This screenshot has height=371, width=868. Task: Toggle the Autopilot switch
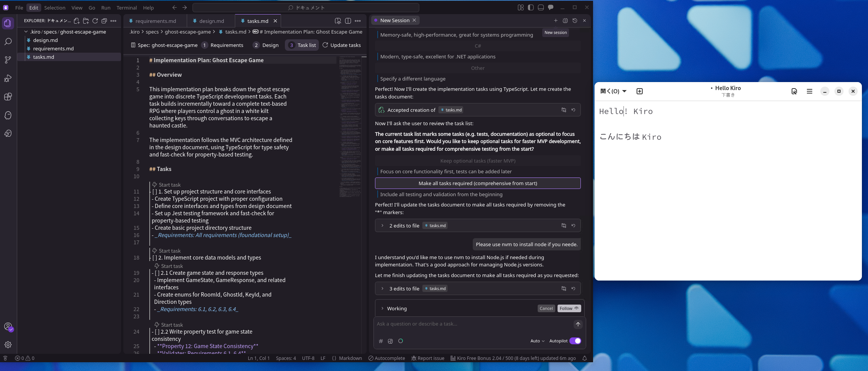pos(575,341)
